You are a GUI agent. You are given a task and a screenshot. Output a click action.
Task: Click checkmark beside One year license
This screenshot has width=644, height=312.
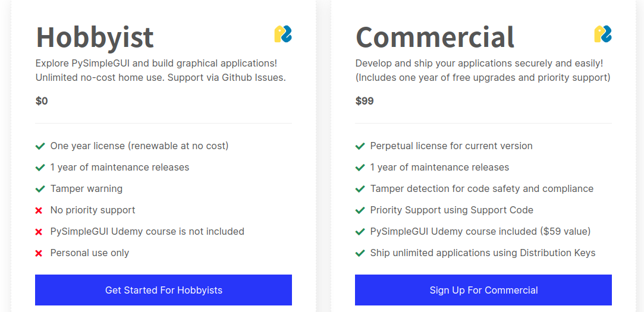click(x=40, y=146)
